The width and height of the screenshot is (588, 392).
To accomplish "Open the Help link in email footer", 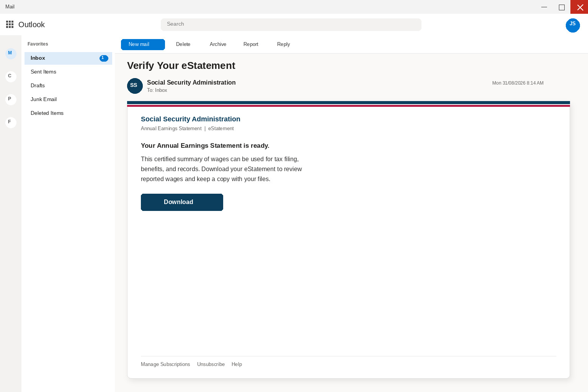I will (237, 364).
